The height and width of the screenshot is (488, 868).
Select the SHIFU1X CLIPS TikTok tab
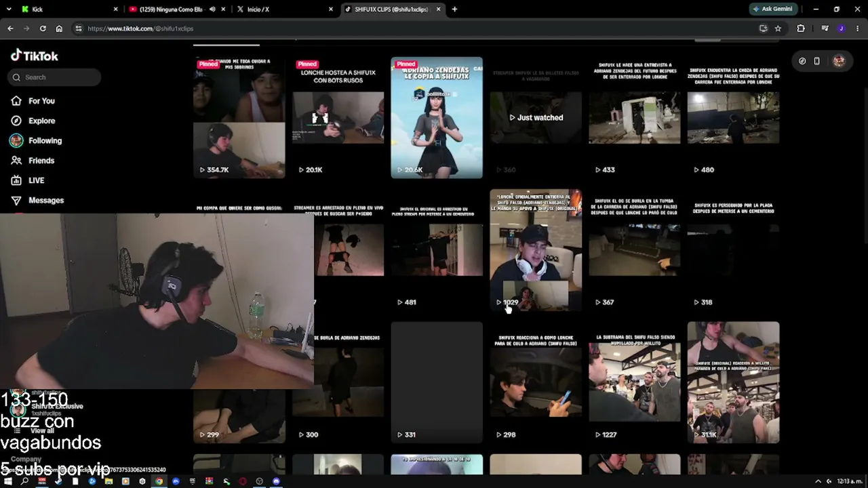[x=393, y=9]
